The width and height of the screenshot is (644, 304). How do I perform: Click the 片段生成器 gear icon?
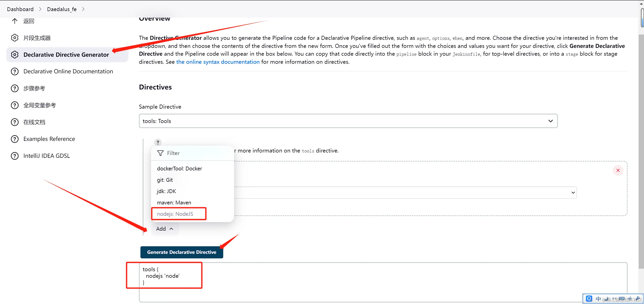15,38
